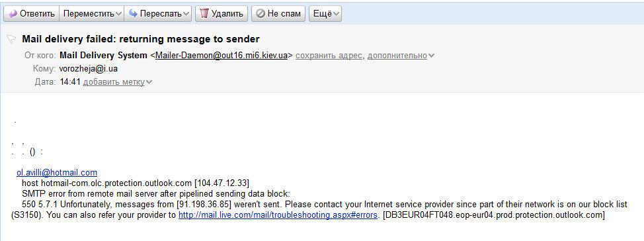Screen dimensions: 644x241
Task: Toggle the flag icon beside the subject
Action: click(11, 39)
